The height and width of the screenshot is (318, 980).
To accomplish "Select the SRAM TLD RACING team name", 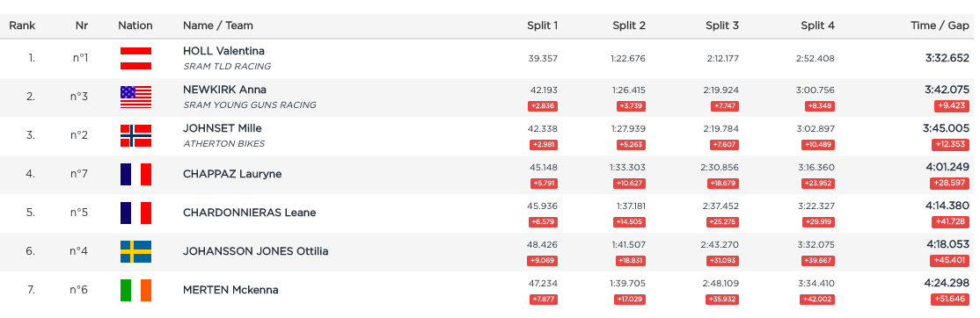I will 227,66.
